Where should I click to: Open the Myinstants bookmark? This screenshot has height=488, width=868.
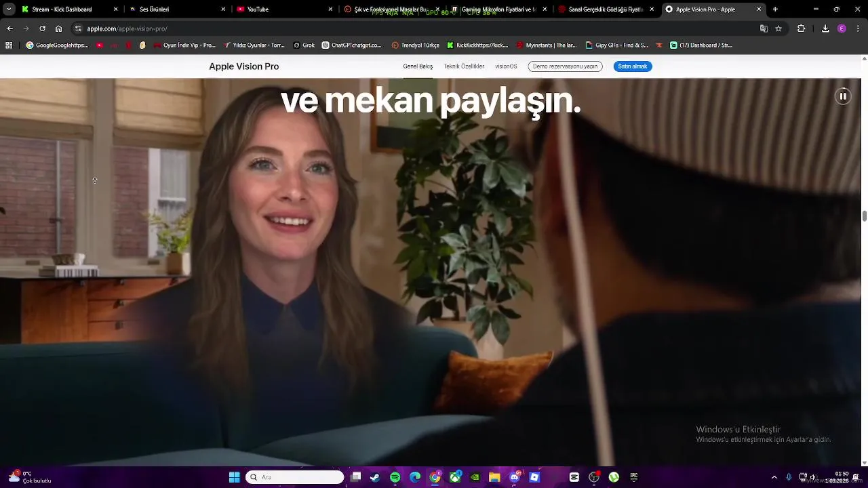(x=547, y=45)
